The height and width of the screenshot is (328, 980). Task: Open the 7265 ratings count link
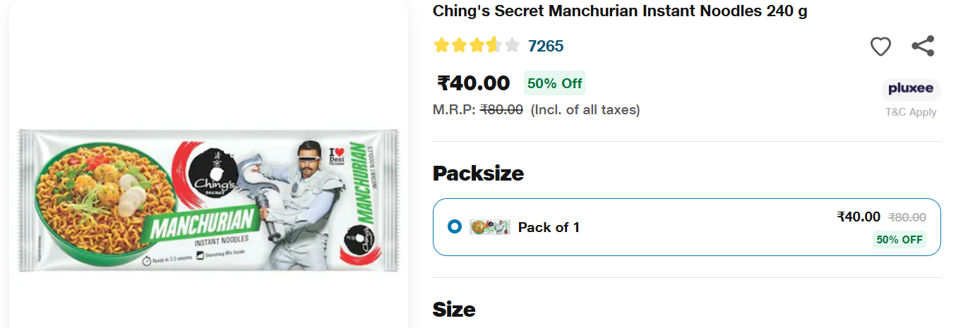pyautogui.click(x=546, y=47)
